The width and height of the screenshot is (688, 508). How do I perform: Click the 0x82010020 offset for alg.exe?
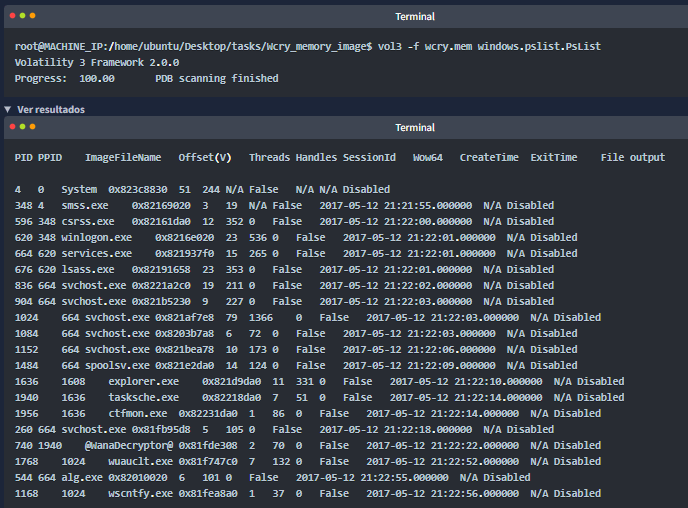[138, 478]
